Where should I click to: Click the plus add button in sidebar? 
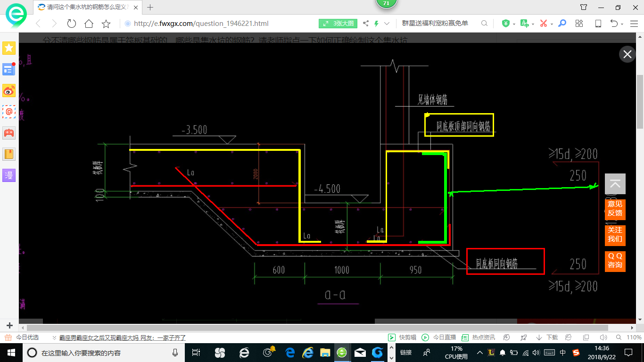coord(9,325)
